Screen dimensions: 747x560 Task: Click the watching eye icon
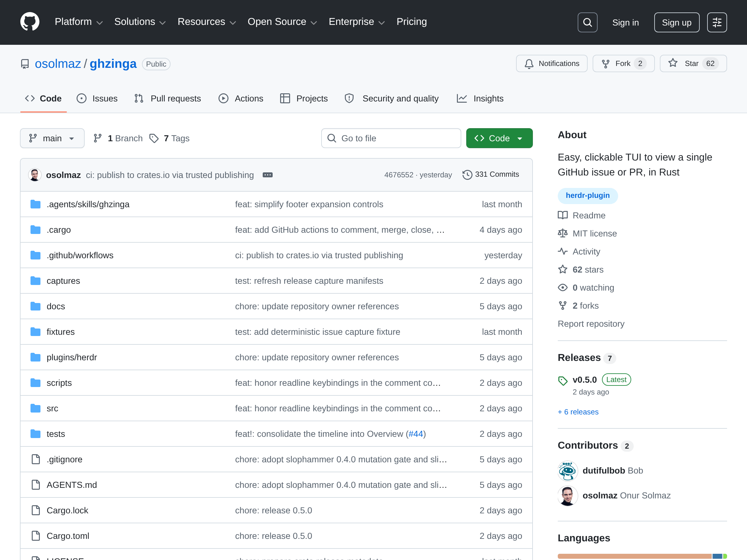[563, 287]
